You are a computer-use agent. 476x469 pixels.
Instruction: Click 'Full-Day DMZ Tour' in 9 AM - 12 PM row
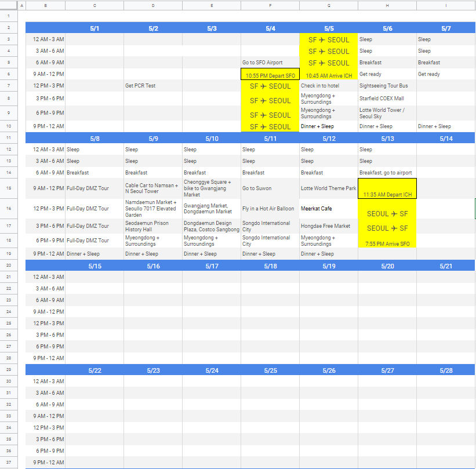[95, 188]
